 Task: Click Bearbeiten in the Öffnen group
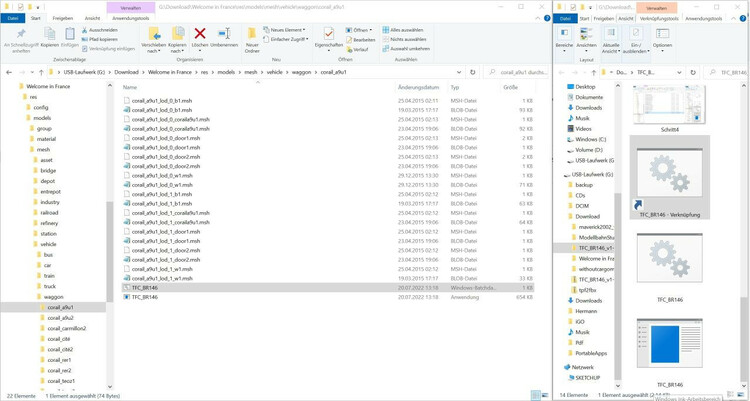[x=360, y=40]
